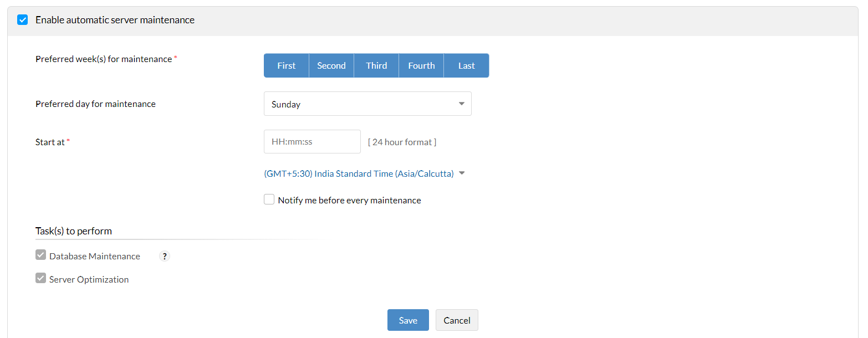Toggle the Fourth week option
Image resolution: width=868 pixels, height=338 pixels.
(421, 65)
